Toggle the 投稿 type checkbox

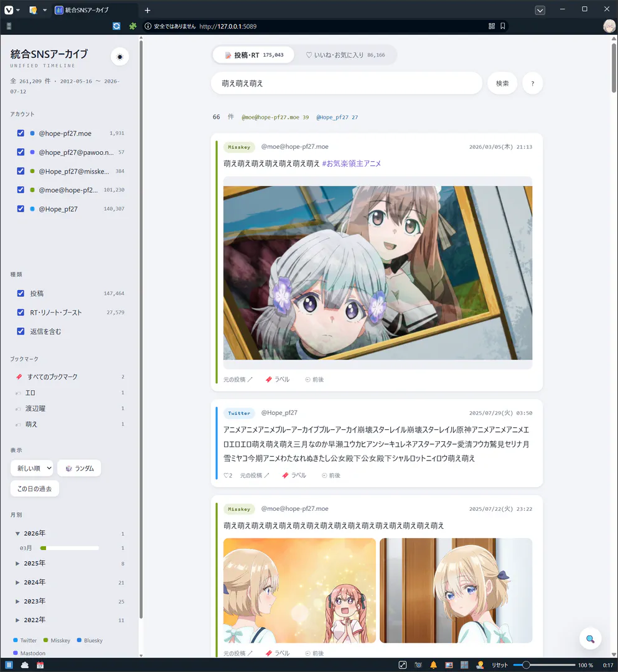[21, 293]
